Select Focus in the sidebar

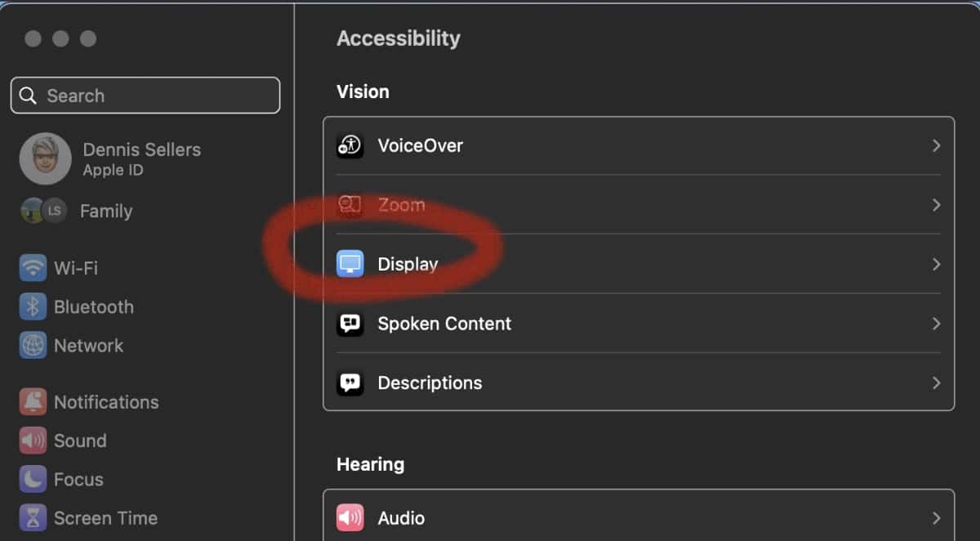click(x=78, y=480)
